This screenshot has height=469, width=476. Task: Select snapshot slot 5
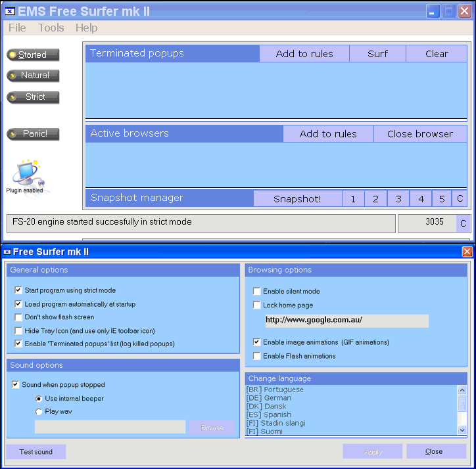coord(442,199)
